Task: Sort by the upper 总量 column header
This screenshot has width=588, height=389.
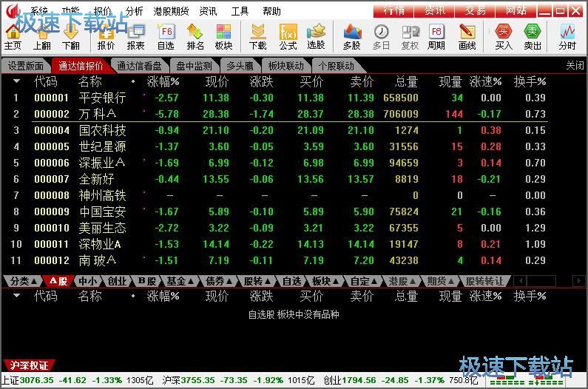Action: pyautogui.click(x=407, y=81)
